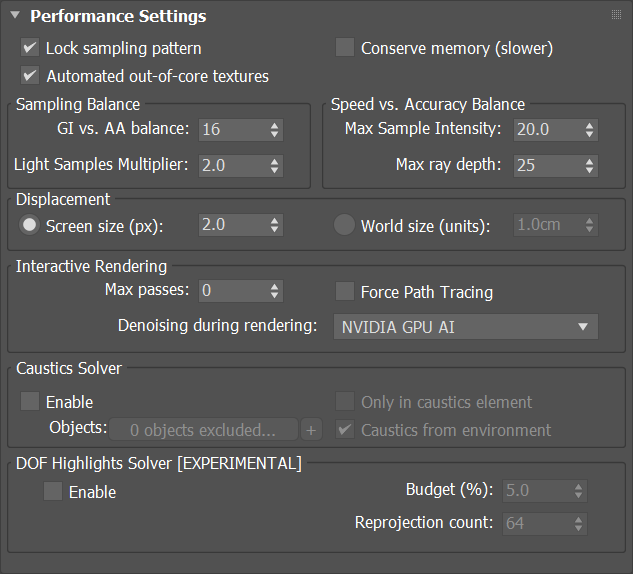
Task: Click the Max passes spinner arrows
Action: (275, 291)
